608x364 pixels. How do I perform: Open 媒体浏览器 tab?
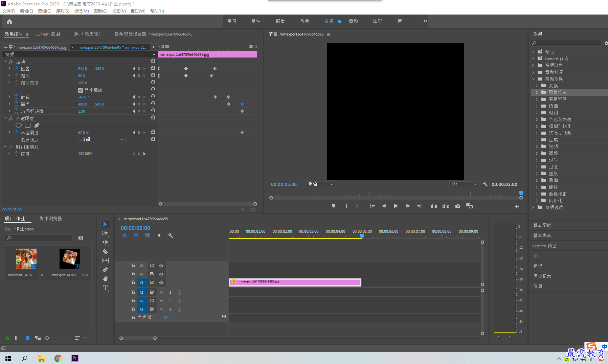tap(50, 219)
